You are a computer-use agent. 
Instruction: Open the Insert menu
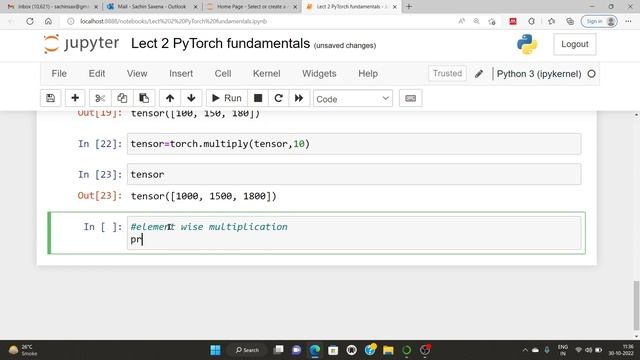[181, 74]
